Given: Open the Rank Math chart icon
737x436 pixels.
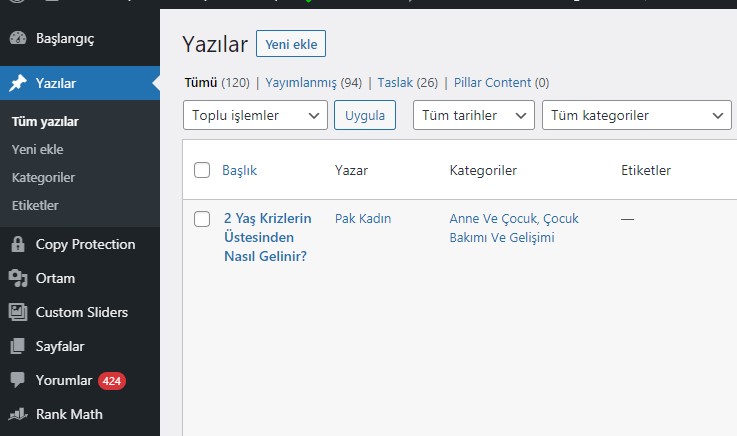Looking at the screenshot, I should pos(18,414).
